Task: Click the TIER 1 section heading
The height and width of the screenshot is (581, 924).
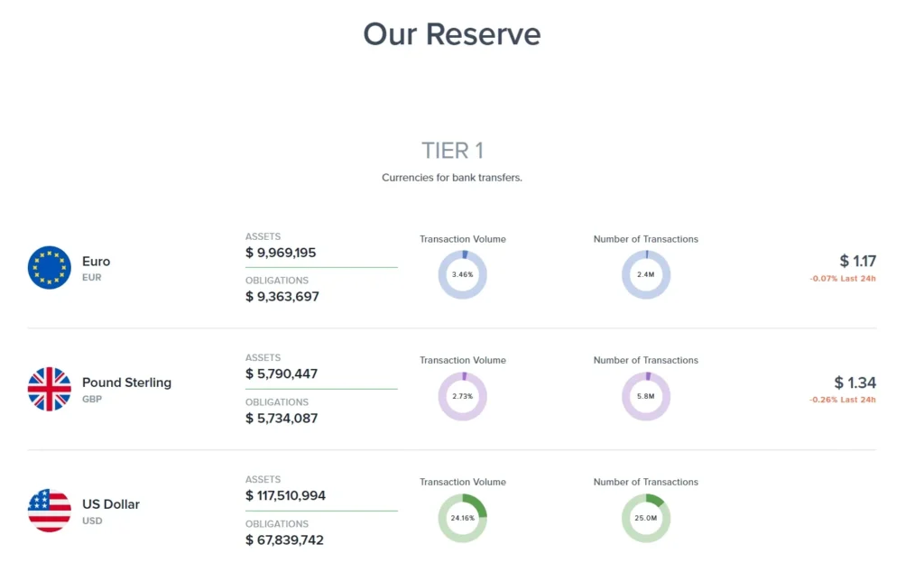Action: tap(451, 150)
